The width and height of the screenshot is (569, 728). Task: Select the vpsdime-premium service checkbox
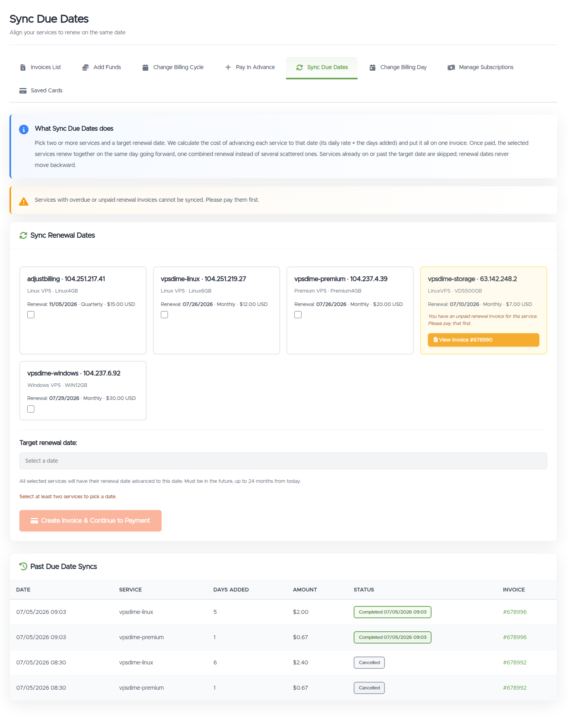pos(298,315)
